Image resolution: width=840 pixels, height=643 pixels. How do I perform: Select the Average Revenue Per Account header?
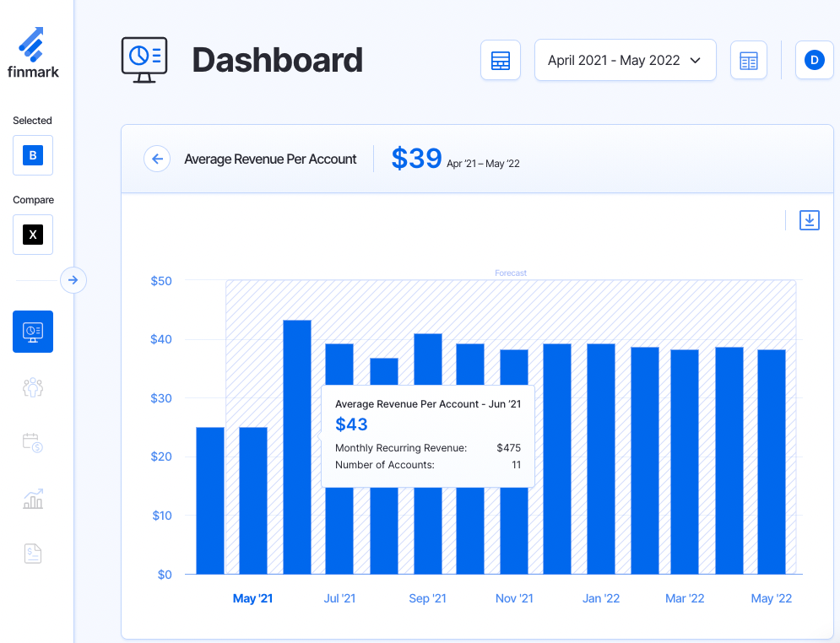coord(270,159)
